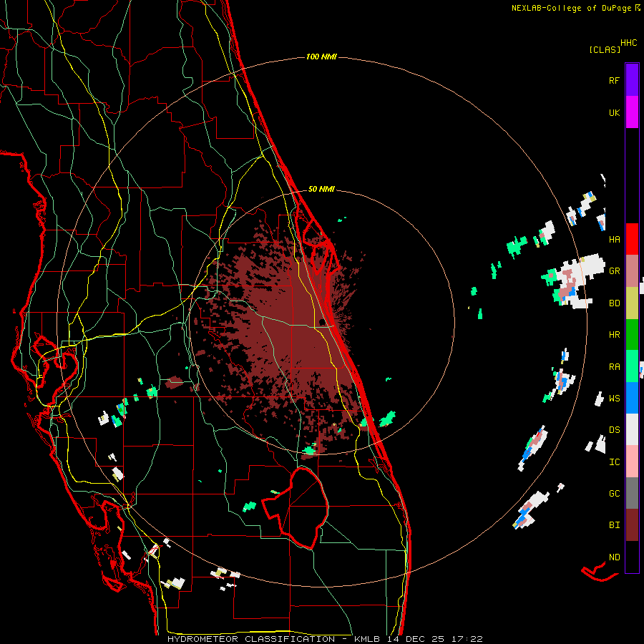Click the RF purple legend swatch

coord(632,80)
